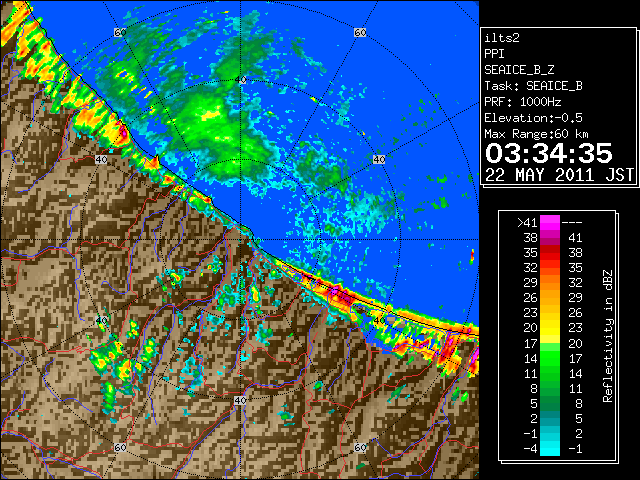Click the '60' range label over the northeast sea

360,33
